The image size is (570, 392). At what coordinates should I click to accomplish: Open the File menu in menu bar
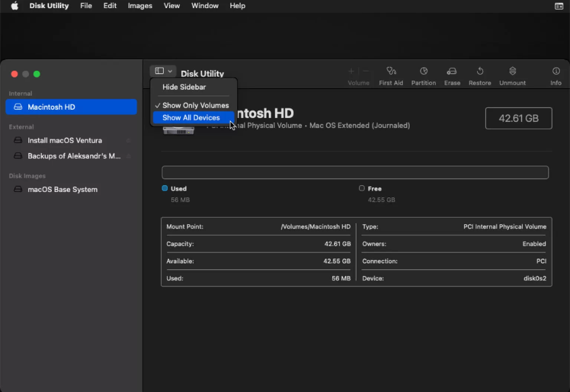tap(86, 6)
